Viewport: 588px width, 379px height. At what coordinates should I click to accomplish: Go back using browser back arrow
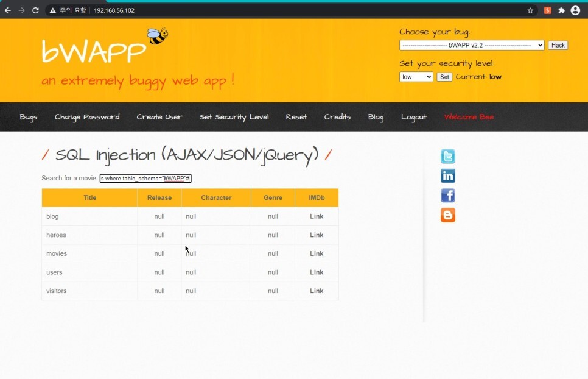pos(7,10)
